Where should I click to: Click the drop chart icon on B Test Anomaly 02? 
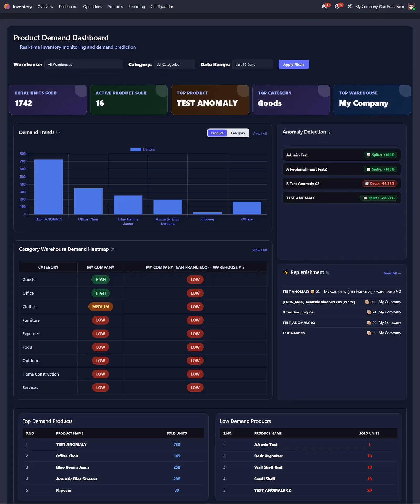(367, 183)
